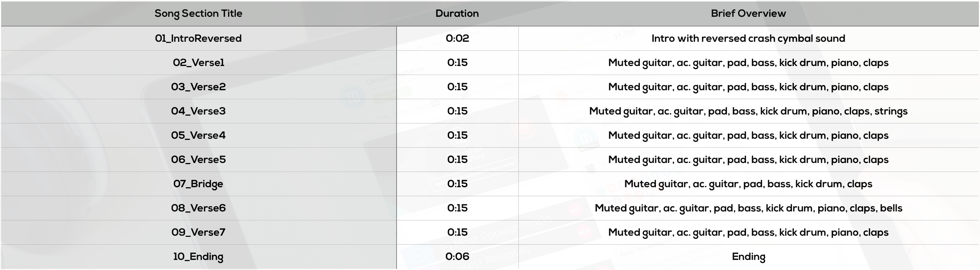This screenshot has height=270, width=980.
Task: Click the 03_Verse2 section name
Action: [x=198, y=87]
